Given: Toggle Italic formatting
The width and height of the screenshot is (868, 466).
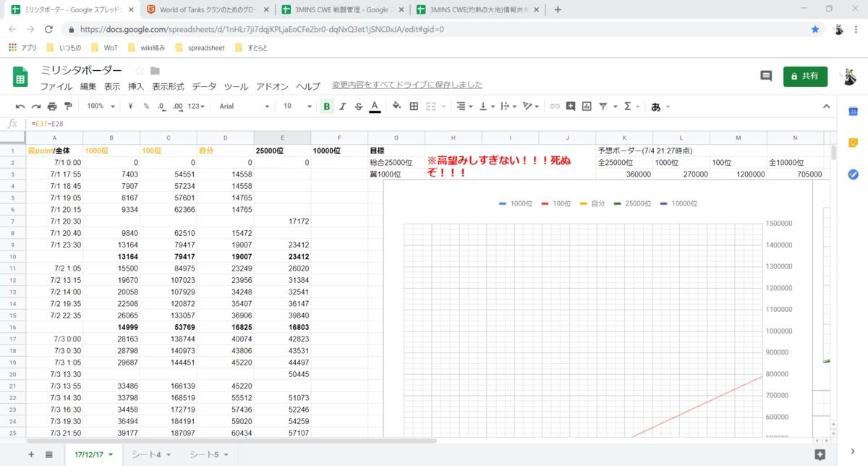Looking at the screenshot, I should click(343, 106).
